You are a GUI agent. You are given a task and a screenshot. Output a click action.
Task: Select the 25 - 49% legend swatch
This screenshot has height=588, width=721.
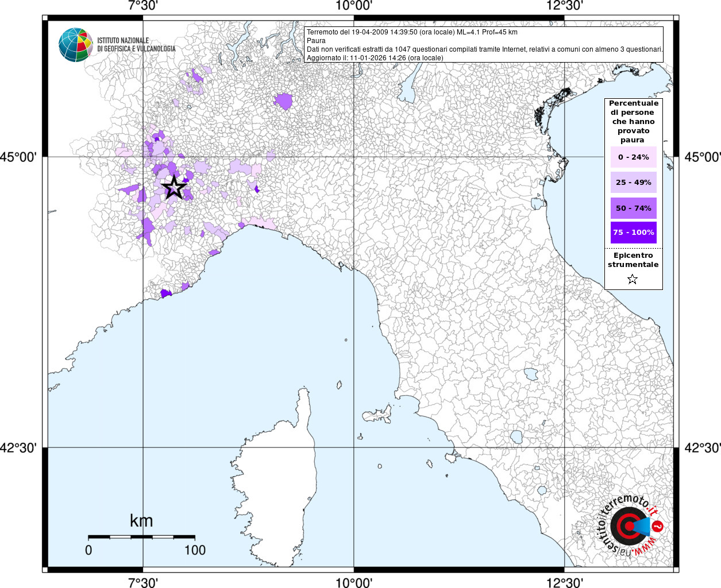[633, 183]
